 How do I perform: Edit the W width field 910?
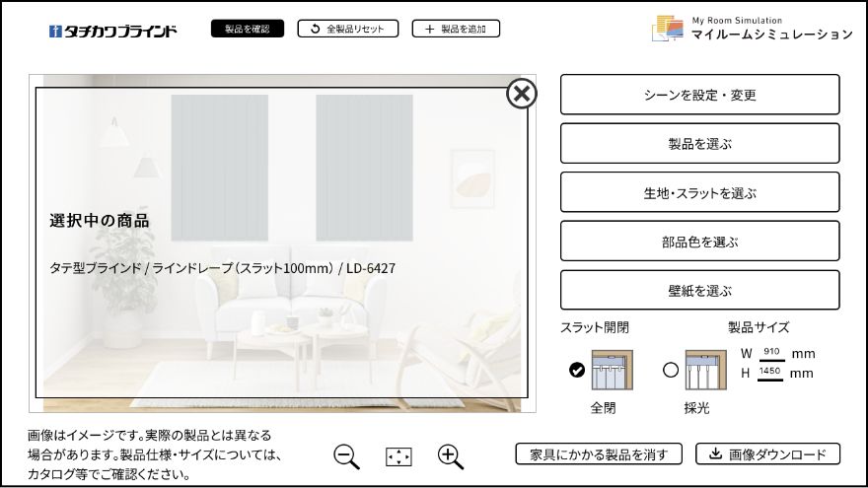(771, 353)
